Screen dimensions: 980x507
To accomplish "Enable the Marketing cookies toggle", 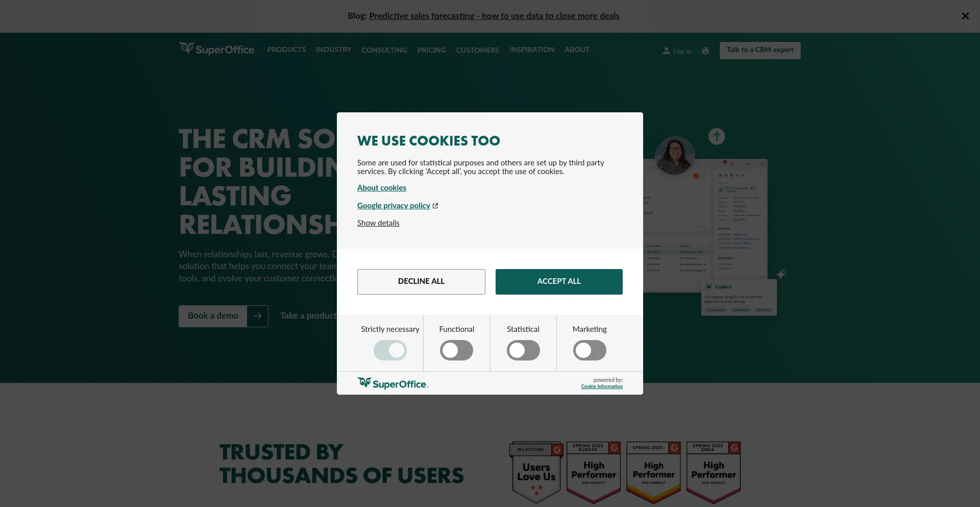I will (589, 350).
